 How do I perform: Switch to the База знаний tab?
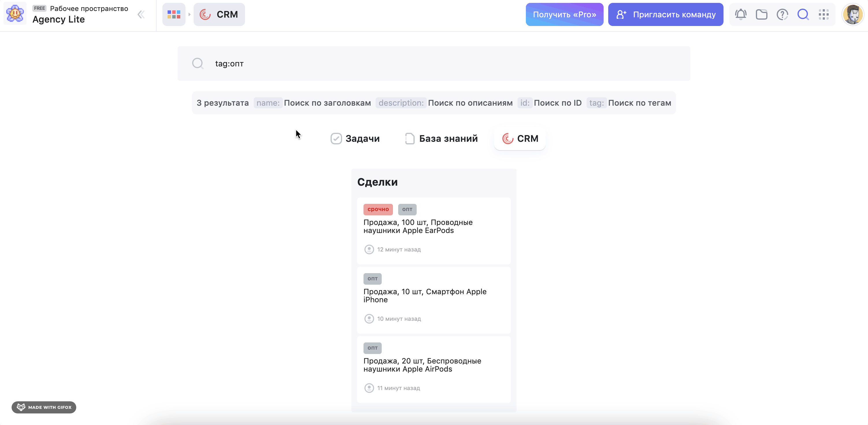coord(442,138)
